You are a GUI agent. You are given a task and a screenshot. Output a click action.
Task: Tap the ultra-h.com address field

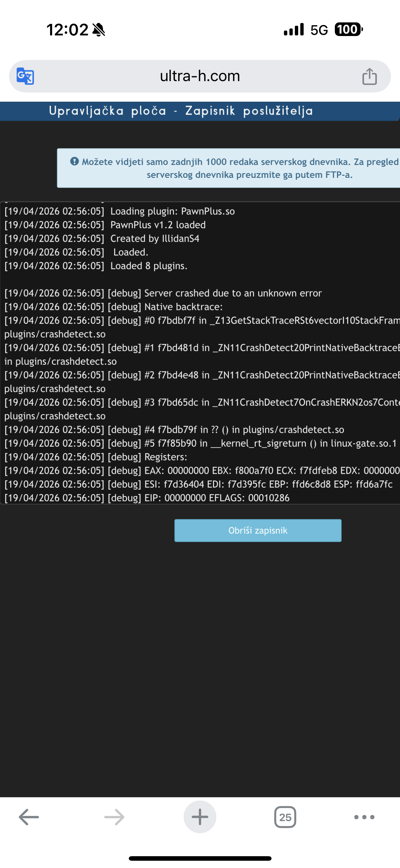point(200,76)
